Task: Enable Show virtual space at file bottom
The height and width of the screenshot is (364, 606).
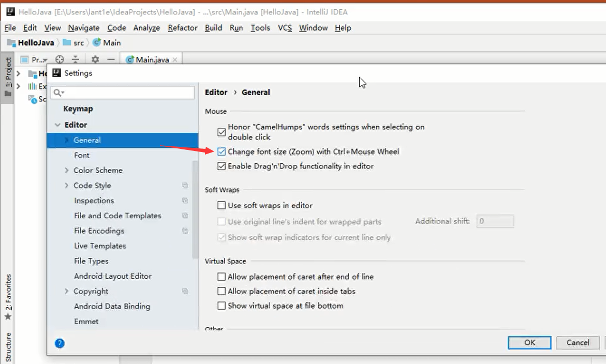Action: coord(221,306)
